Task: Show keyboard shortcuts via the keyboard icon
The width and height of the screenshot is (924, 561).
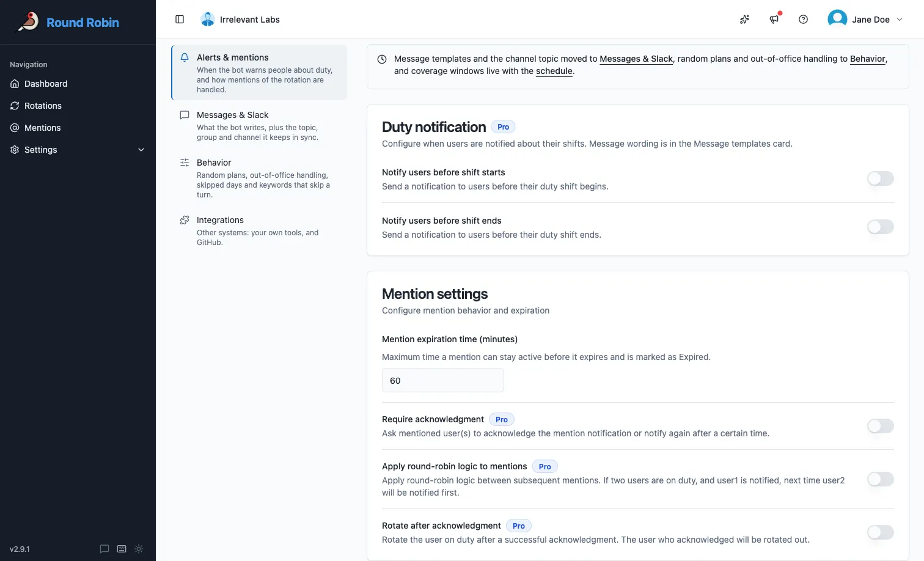Action: (x=122, y=549)
